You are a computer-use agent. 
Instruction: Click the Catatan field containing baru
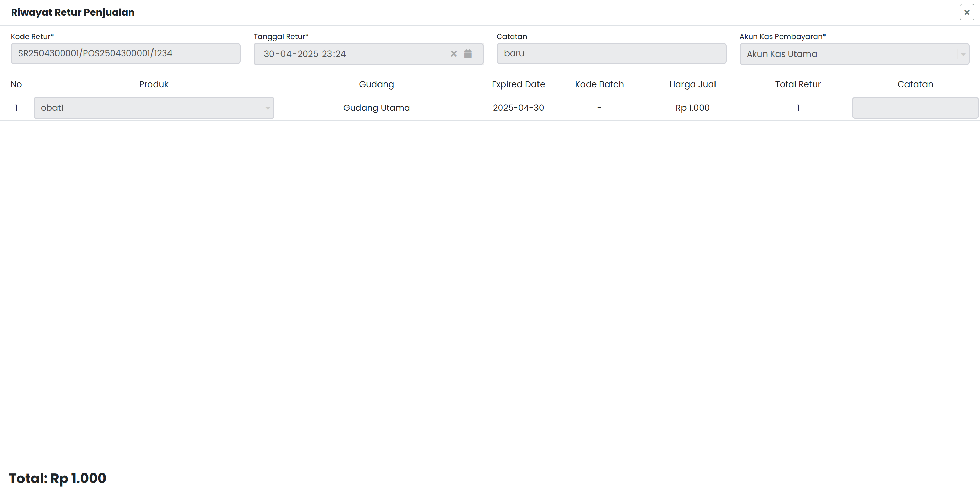[611, 53]
